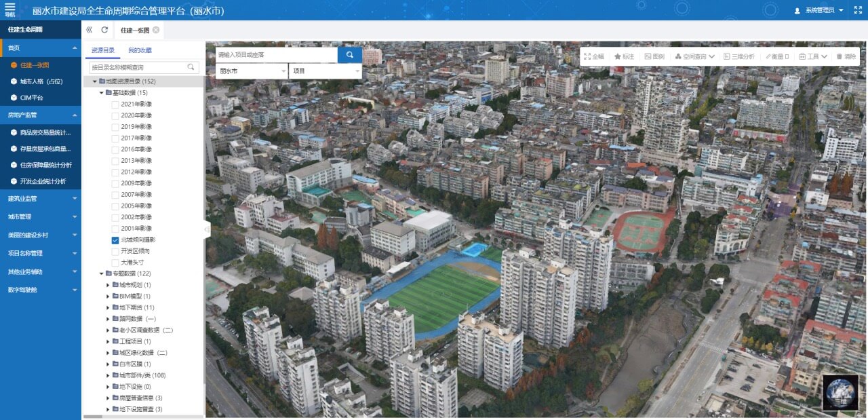Expand the 房屋普查信息 (3) folder

107,398
